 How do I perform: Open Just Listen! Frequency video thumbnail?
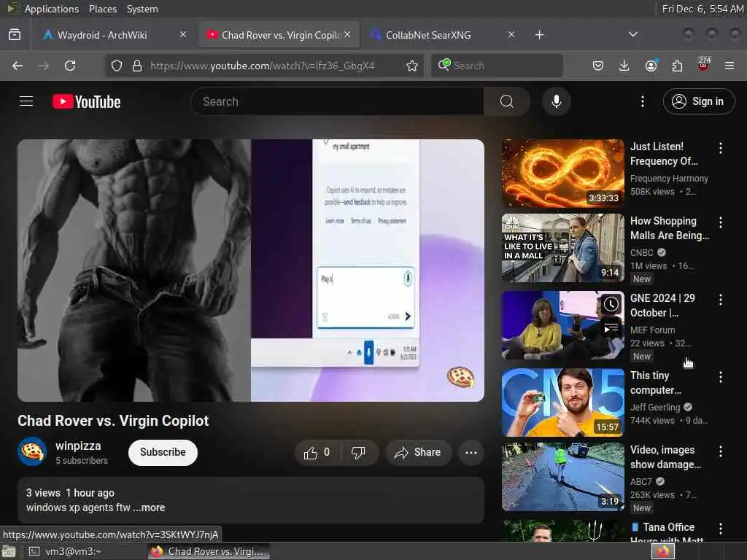click(562, 174)
